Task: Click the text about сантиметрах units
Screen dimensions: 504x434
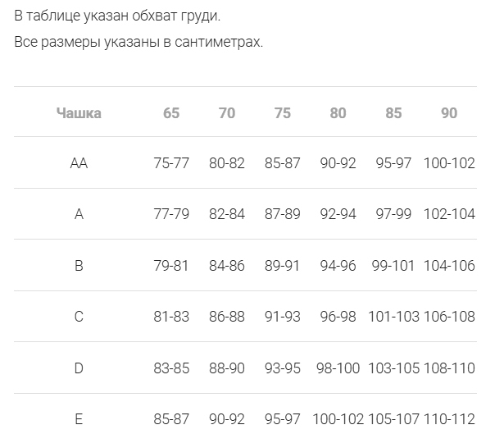Action: pos(138,42)
